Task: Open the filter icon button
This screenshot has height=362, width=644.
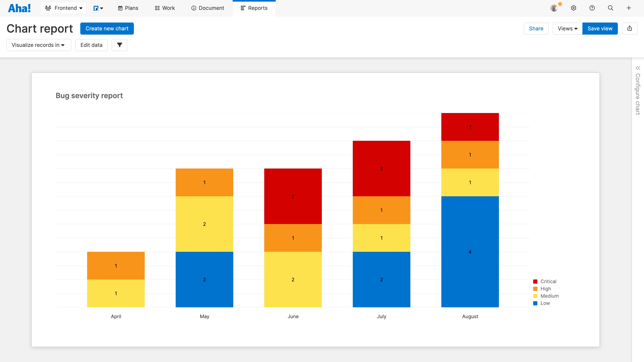Action: pyautogui.click(x=120, y=45)
